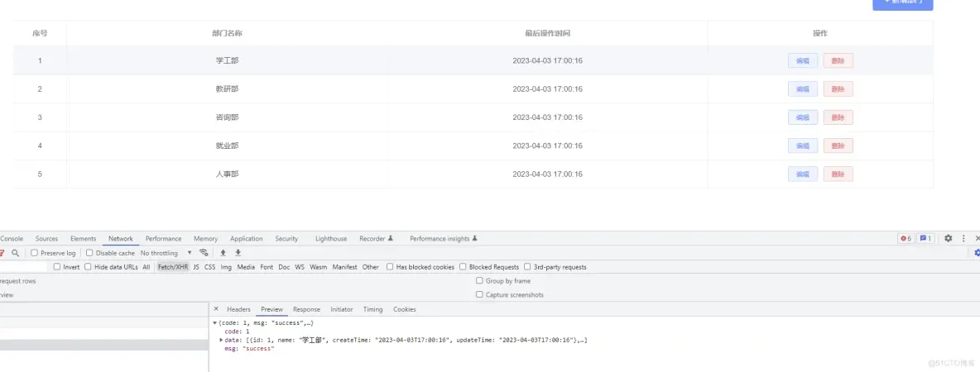The image size is (980, 372).
Task: Switch to the Console panel tab
Action: 12,238
